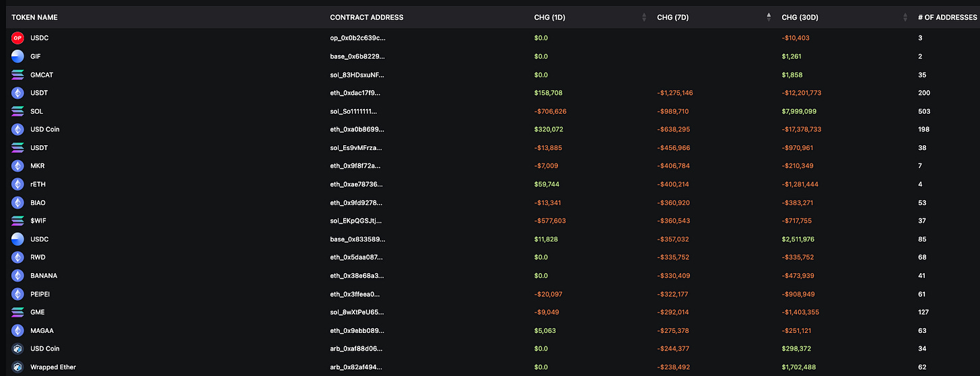Select the Wrapped Ether token name
Image resolution: width=980 pixels, height=376 pixels.
pyautogui.click(x=53, y=367)
